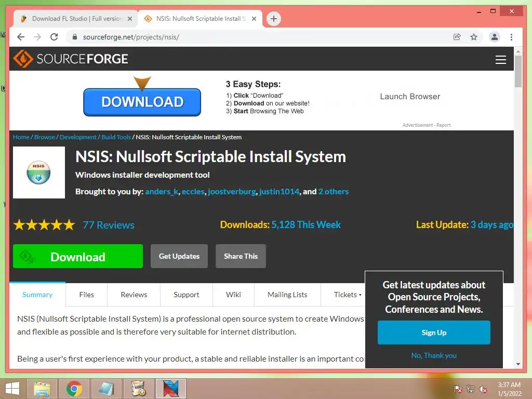Share this page icon in address bar
Image resolution: width=532 pixels, height=399 pixels.
click(x=457, y=37)
